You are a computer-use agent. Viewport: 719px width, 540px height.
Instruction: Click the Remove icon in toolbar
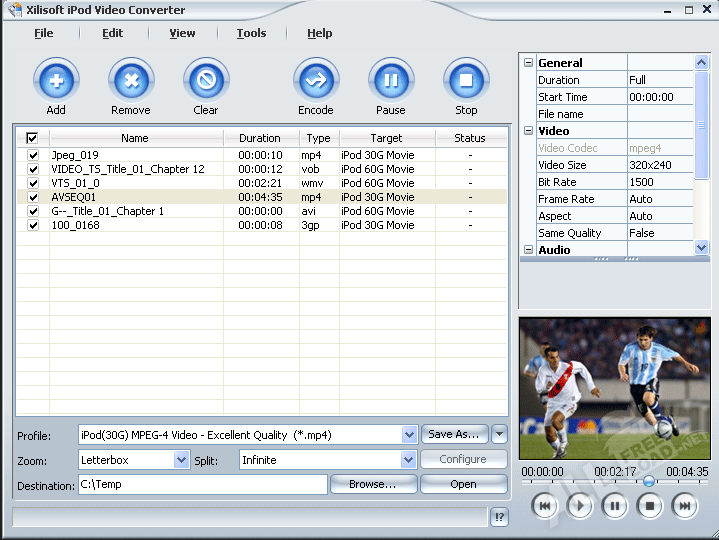coord(131,80)
